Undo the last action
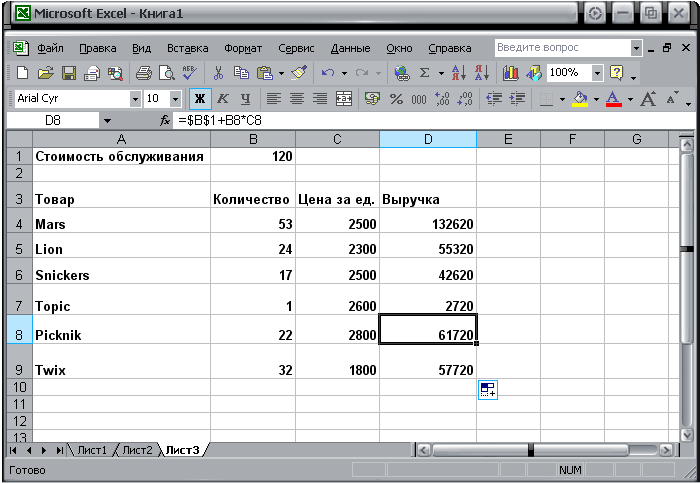 [x=328, y=72]
